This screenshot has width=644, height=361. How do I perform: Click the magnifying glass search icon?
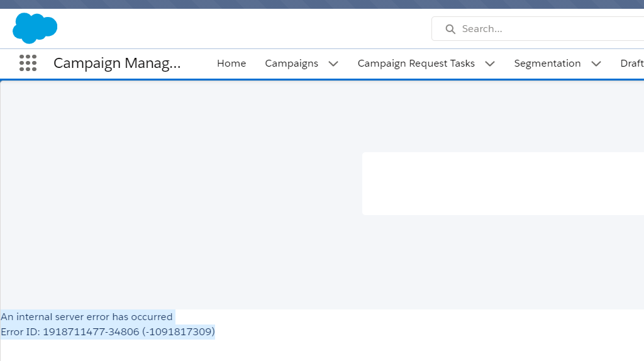[x=450, y=29]
